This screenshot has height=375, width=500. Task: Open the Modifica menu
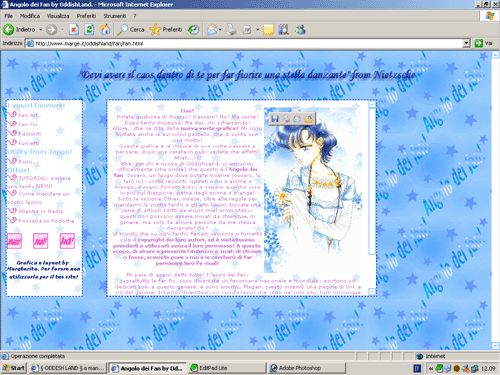click(30, 16)
